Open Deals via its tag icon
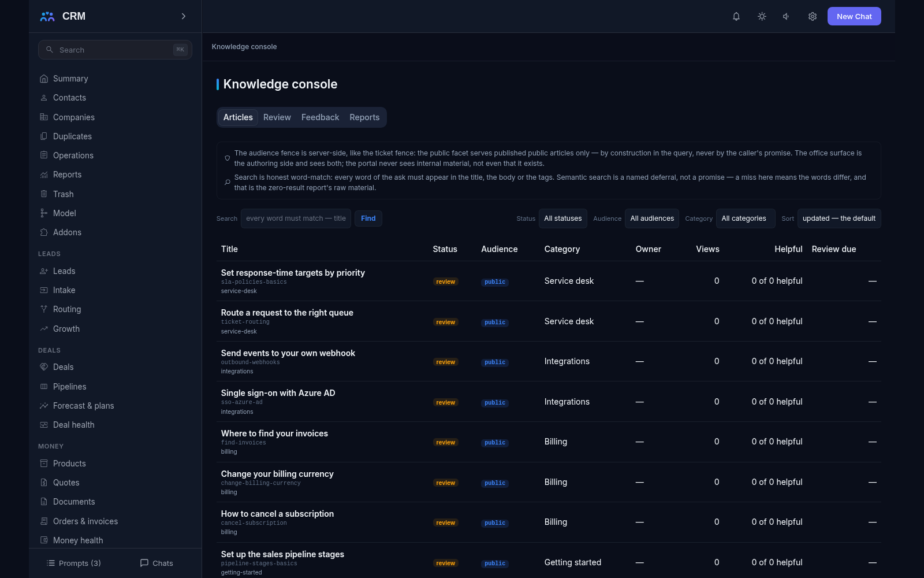This screenshot has height=578, width=924. (44, 367)
